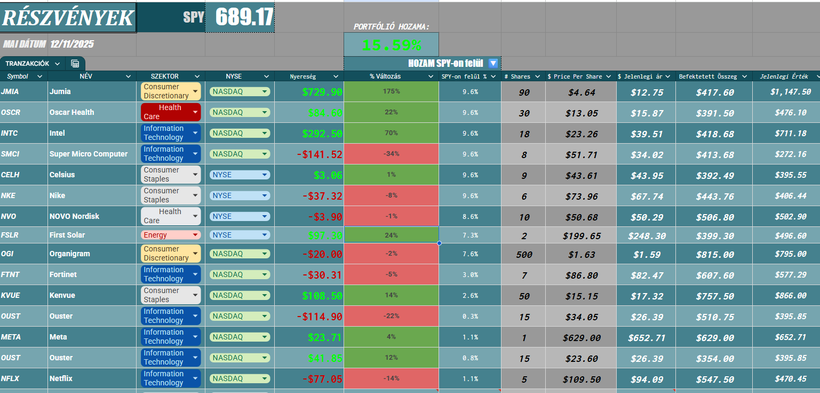Image resolution: width=820 pixels, height=393 pixels.
Task: Select the 8.6% SPY-on felül cell
Action: click(470, 216)
